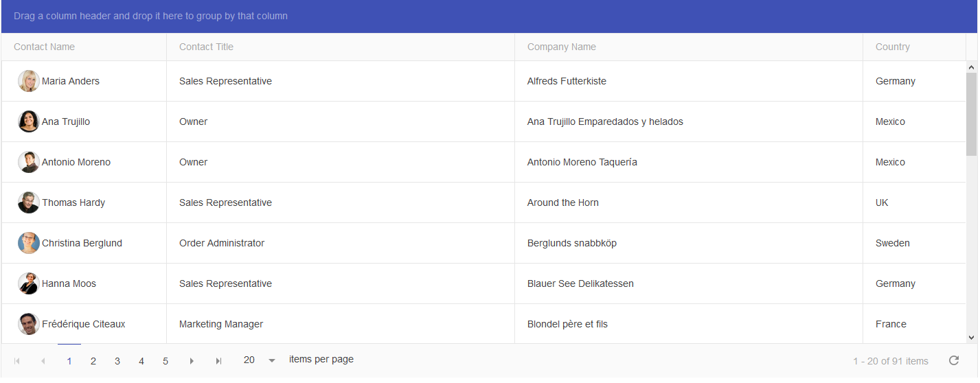The height and width of the screenshot is (383, 980).
Task: Sort by the Country column header
Action: coord(892,47)
